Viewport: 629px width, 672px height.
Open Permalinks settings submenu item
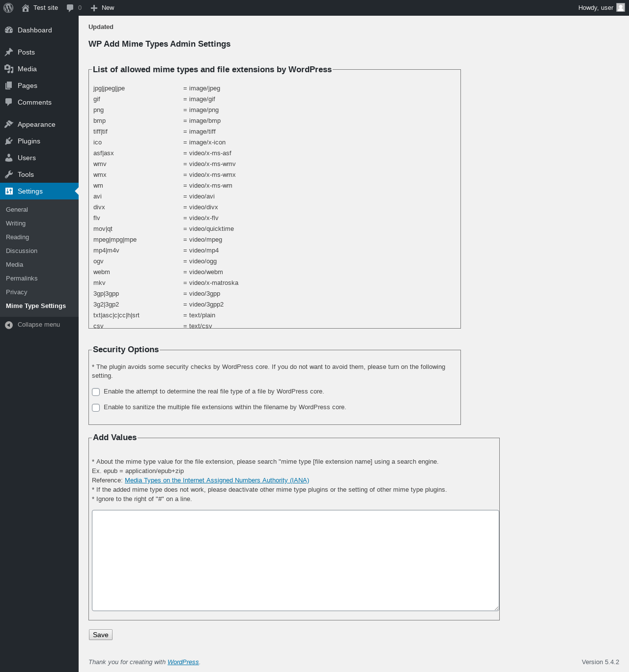pos(22,279)
